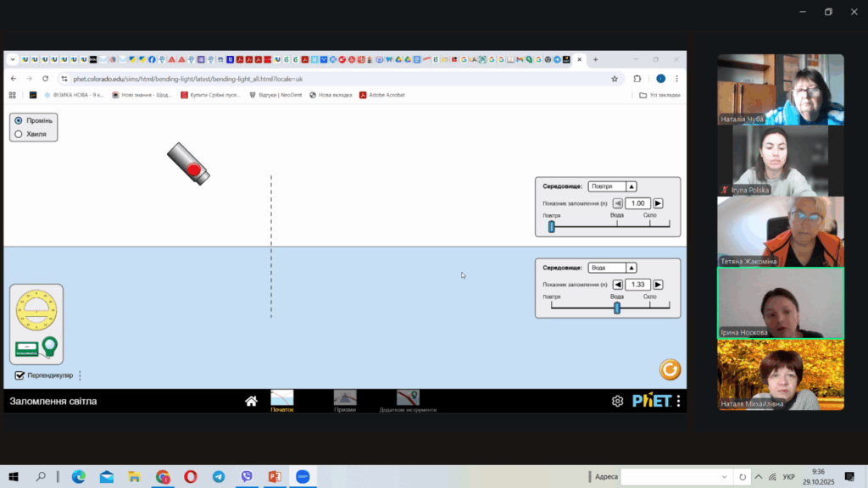Switch to Chrome in taskbar

point(163,476)
